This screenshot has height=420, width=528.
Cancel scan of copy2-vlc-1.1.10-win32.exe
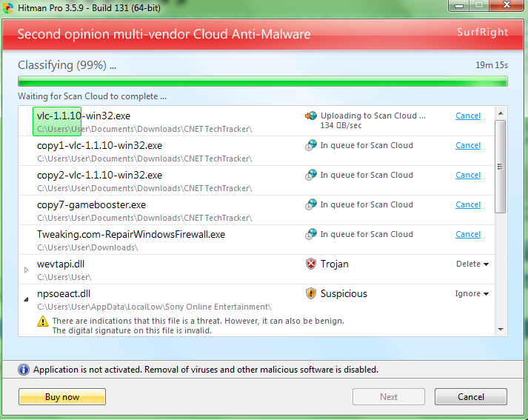[468, 175]
